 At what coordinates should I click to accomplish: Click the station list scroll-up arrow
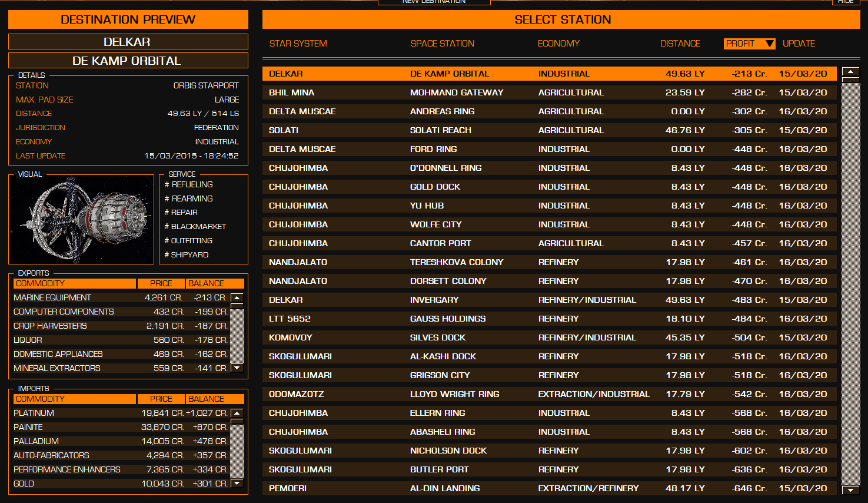pyautogui.click(x=851, y=72)
